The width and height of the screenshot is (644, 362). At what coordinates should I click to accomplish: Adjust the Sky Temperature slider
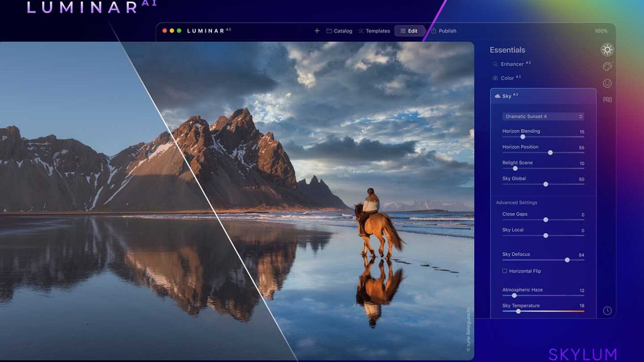[543, 311]
